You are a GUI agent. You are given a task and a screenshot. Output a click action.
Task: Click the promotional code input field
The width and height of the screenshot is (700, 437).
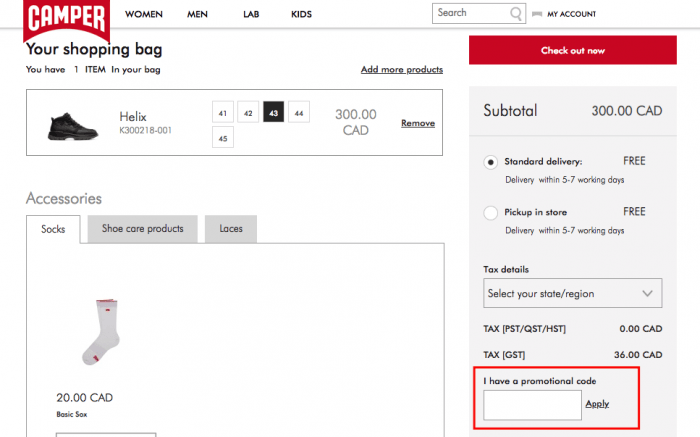[533, 405]
